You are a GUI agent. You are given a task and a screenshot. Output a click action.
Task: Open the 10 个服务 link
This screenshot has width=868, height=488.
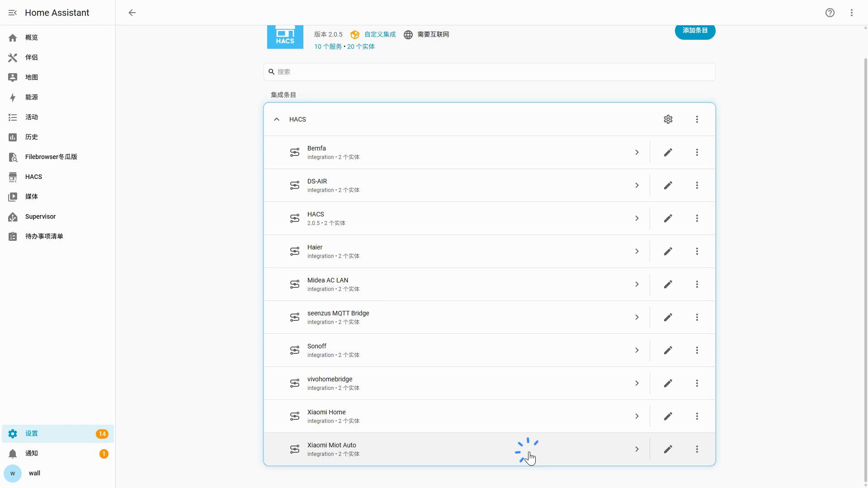tap(328, 47)
